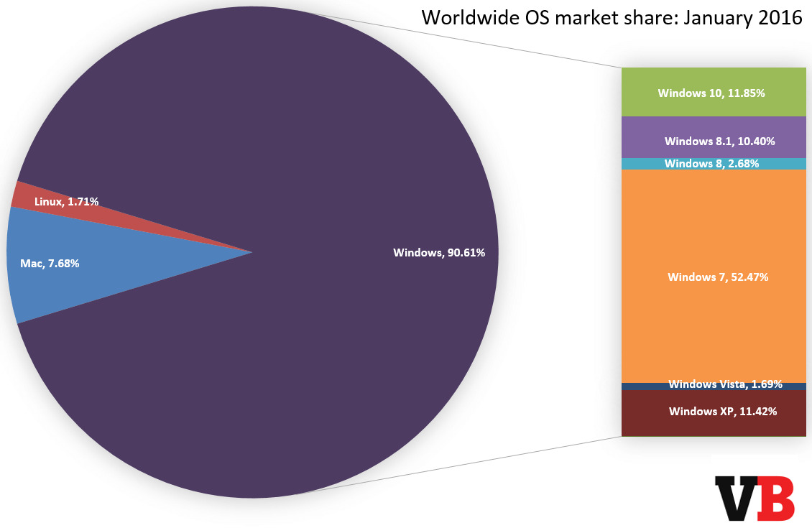Click the Windows Vista 1.69% label

click(724, 384)
